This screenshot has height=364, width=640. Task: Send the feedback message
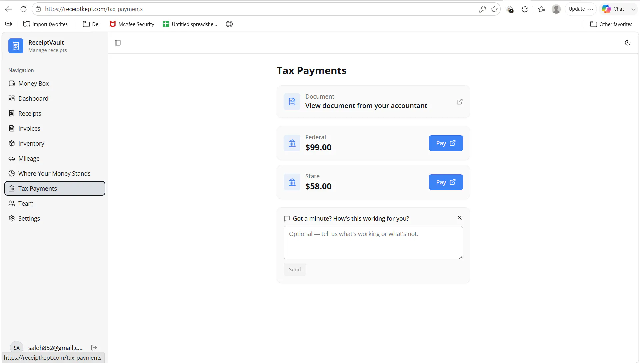295,269
